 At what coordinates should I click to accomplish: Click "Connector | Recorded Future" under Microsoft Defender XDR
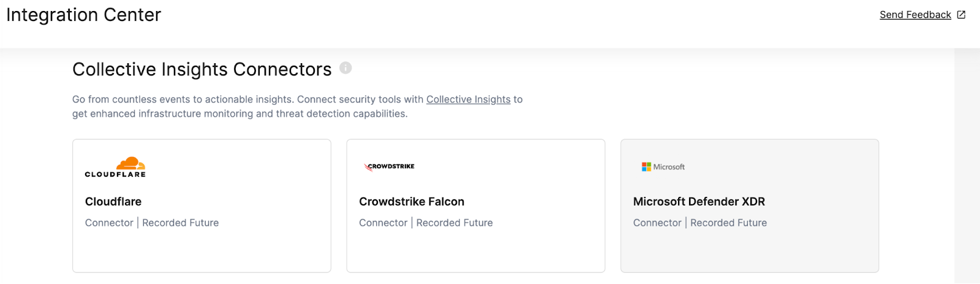pyautogui.click(x=699, y=223)
